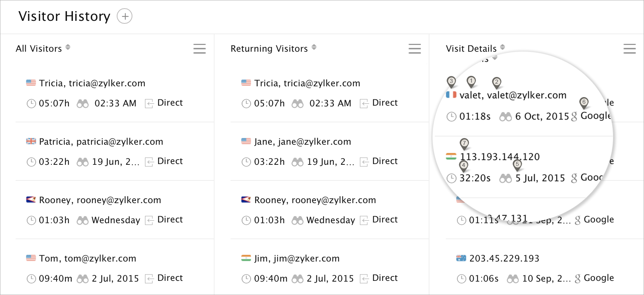This screenshot has height=295, width=644.
Task: Click valet@zylker.com visitor in Visit Details
Action: 512,96
